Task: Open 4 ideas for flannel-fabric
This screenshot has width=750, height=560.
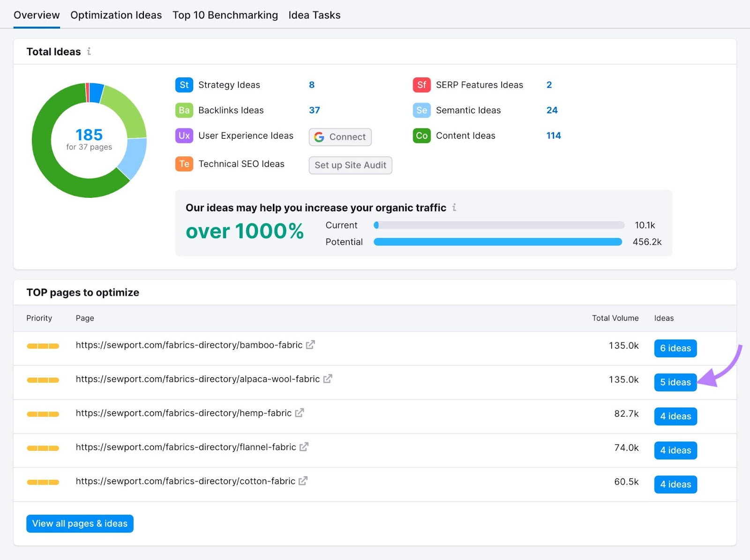Action: pos(675,450)
